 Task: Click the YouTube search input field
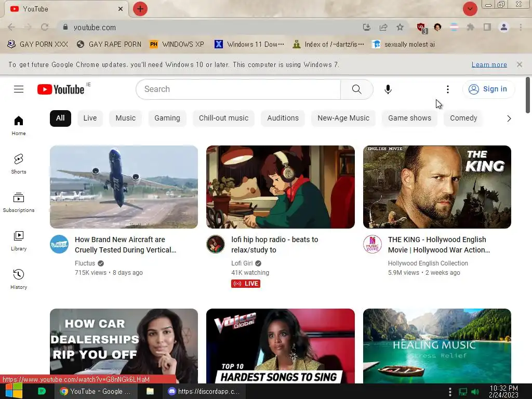[x=238, y=89]
